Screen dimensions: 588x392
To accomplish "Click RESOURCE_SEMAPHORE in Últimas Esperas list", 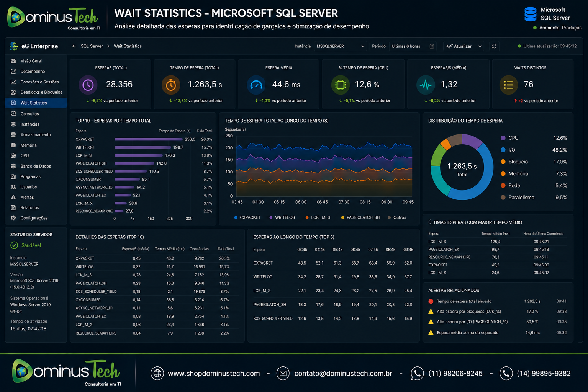I will coord(449,257).
